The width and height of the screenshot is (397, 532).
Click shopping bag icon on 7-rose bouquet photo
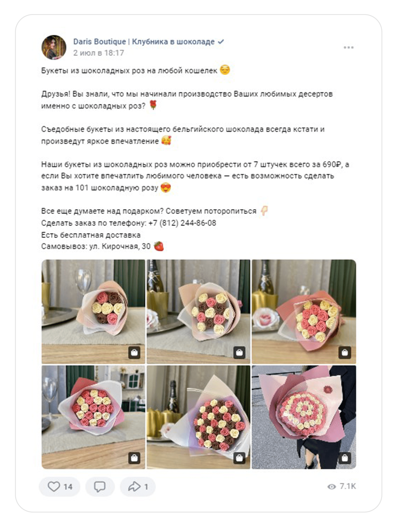[x=134, y=352]
